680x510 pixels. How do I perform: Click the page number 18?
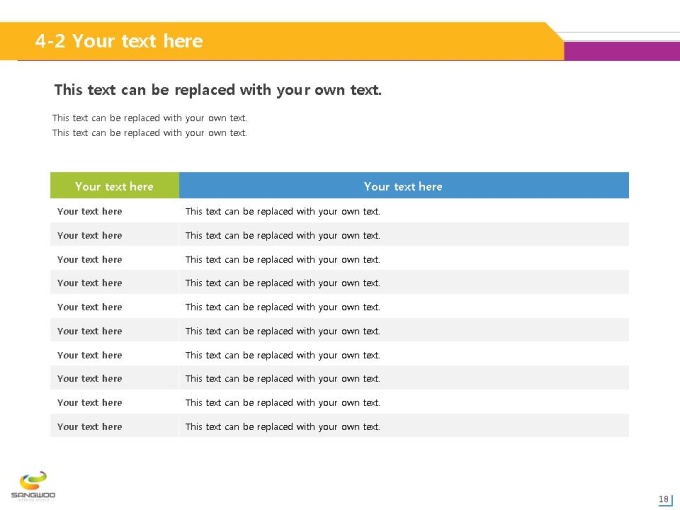[x=664, y=499]
